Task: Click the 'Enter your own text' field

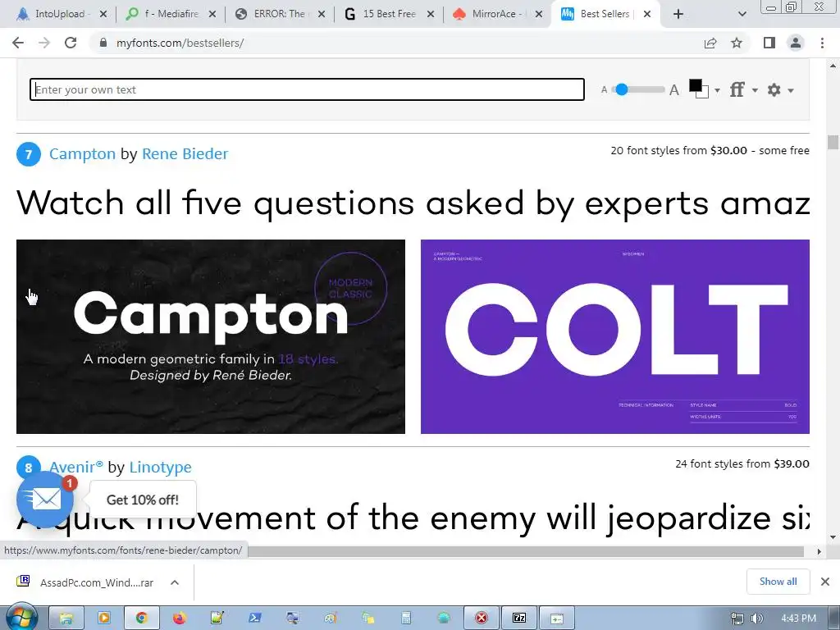Action: 307,89
